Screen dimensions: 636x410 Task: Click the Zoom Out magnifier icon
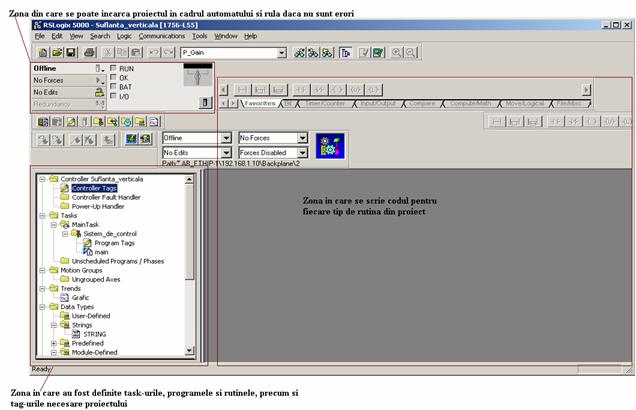tap(410, 53)
